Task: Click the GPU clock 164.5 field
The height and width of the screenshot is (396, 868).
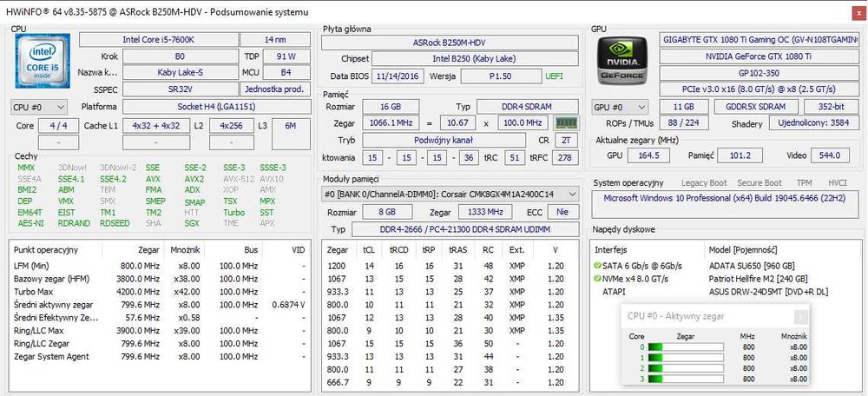Action: [648, 155]
